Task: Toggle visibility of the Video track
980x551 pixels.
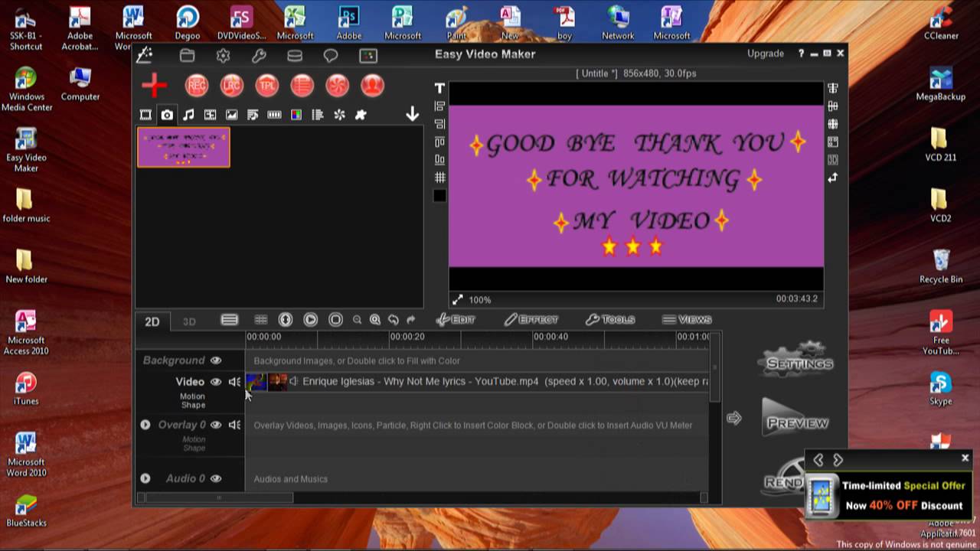Action: click(x=216, y=382)
